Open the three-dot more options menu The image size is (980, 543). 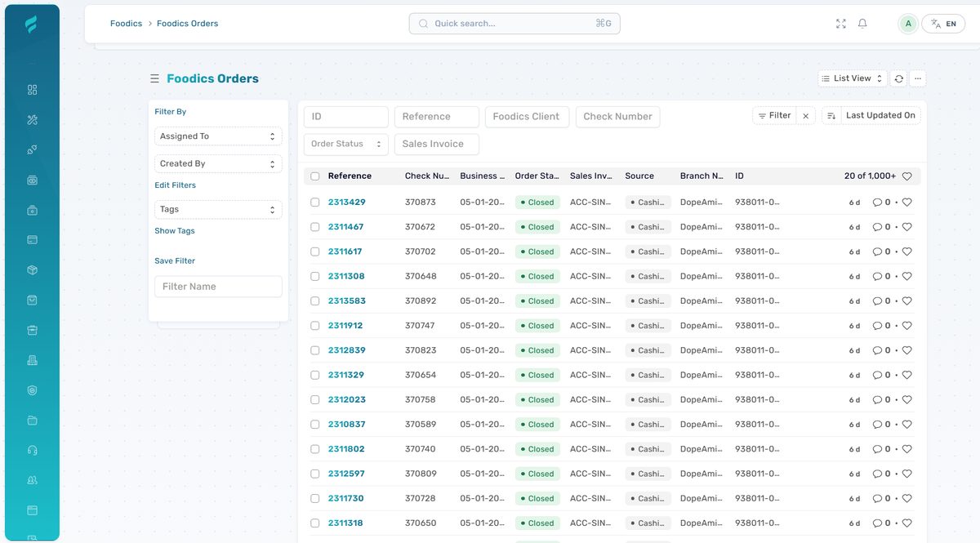click(x=918, y=78)
